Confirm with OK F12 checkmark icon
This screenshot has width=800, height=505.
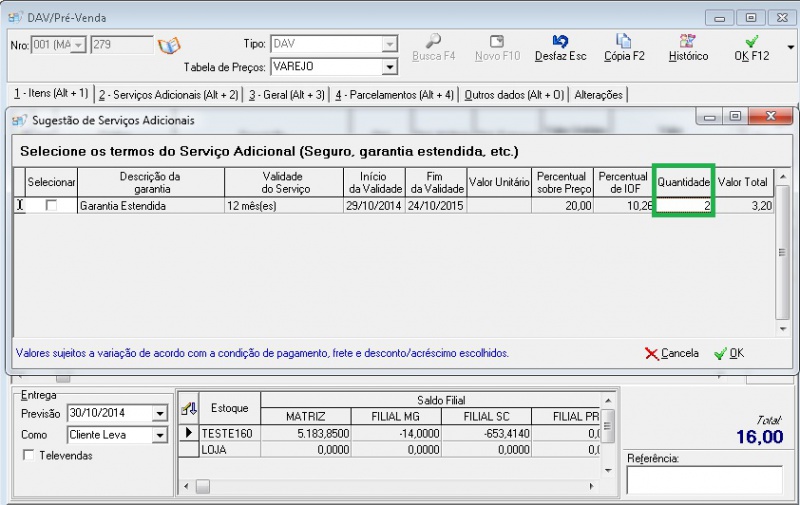752,42
